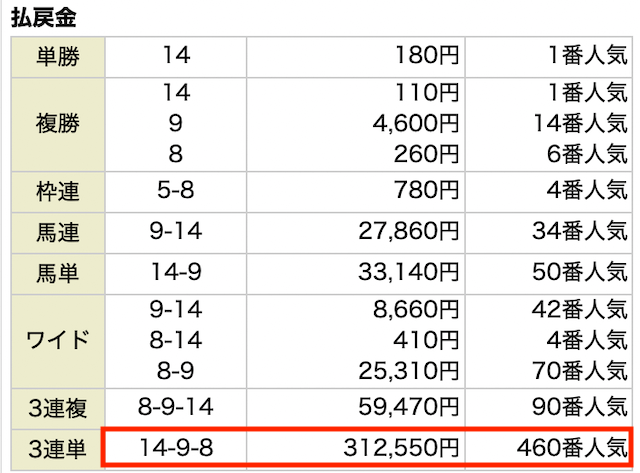This screenshot has height=473, width=640.
Task: Select the 払戻金 heading
Action: (x=43, y=18)
